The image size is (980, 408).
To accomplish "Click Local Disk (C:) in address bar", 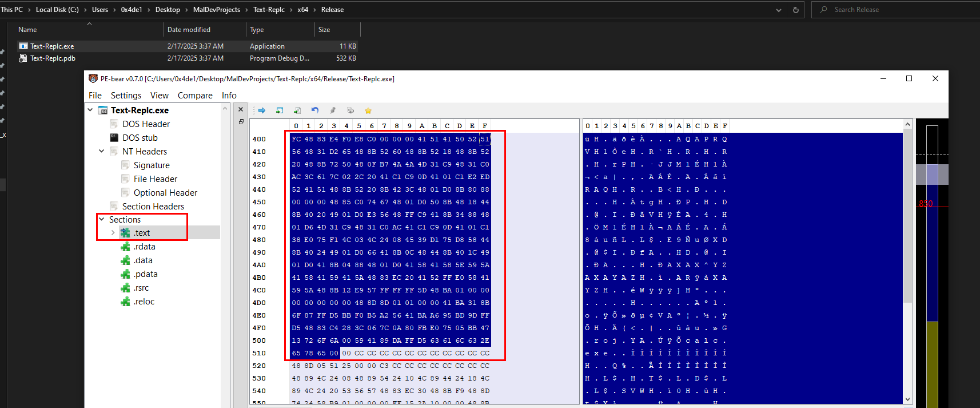I will coord(57,10).
